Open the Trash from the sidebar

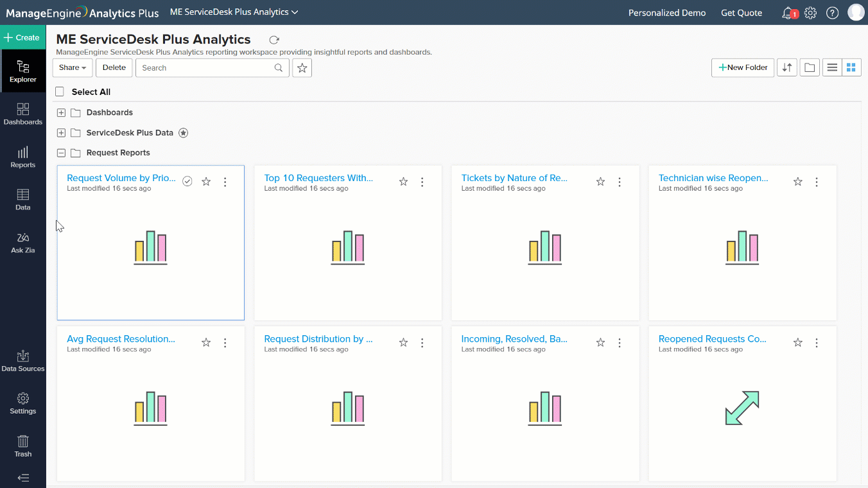pyautogui.click(x=23, y=446)
